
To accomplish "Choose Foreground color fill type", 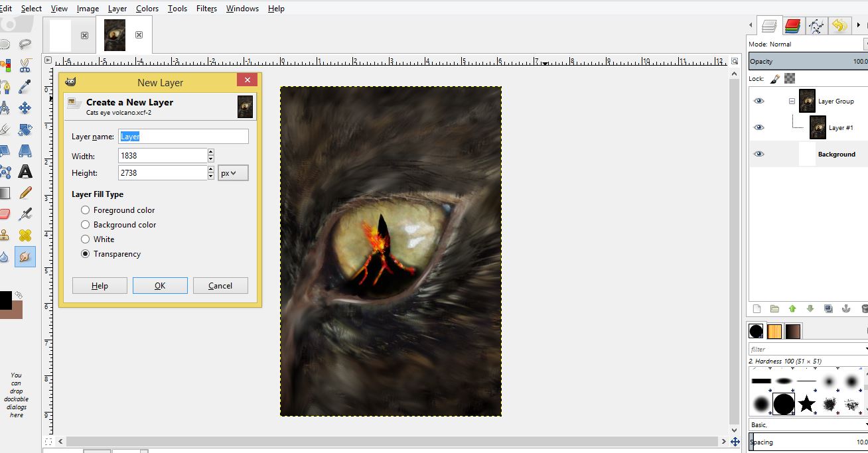I will pos(85,210).
